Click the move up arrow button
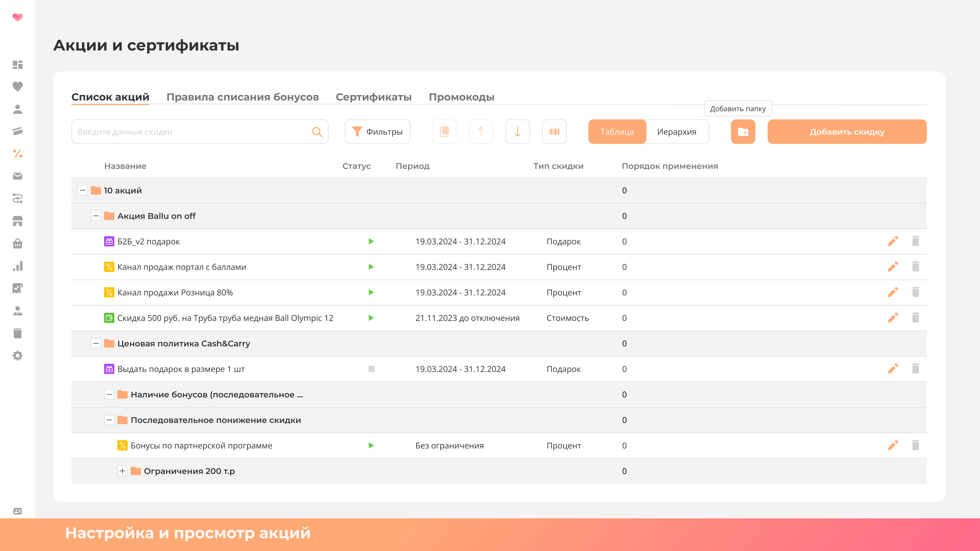 pyautogui.click(x=481, y=132)
